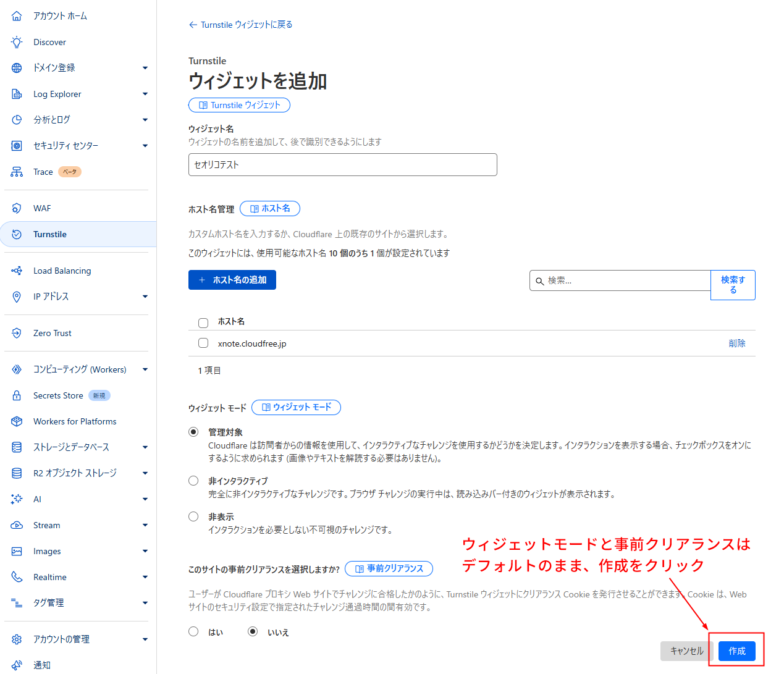Click the Log Explorer icon
Viewport: 784px width, 674px height.
tap(17, 94)
